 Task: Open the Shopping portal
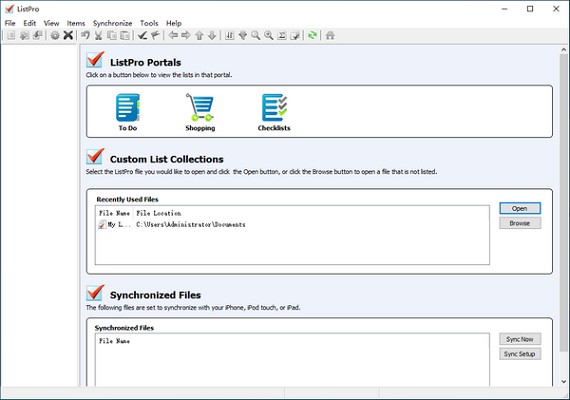tap(200, 112)
